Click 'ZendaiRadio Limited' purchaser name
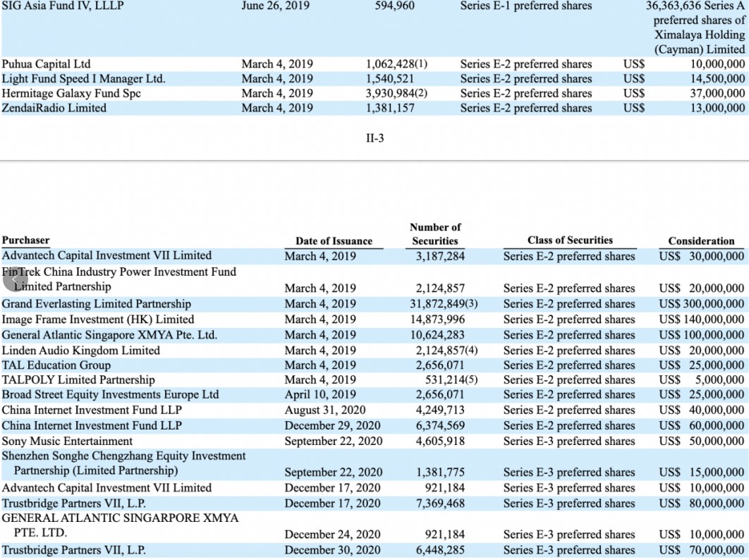 tap(54, 108)
